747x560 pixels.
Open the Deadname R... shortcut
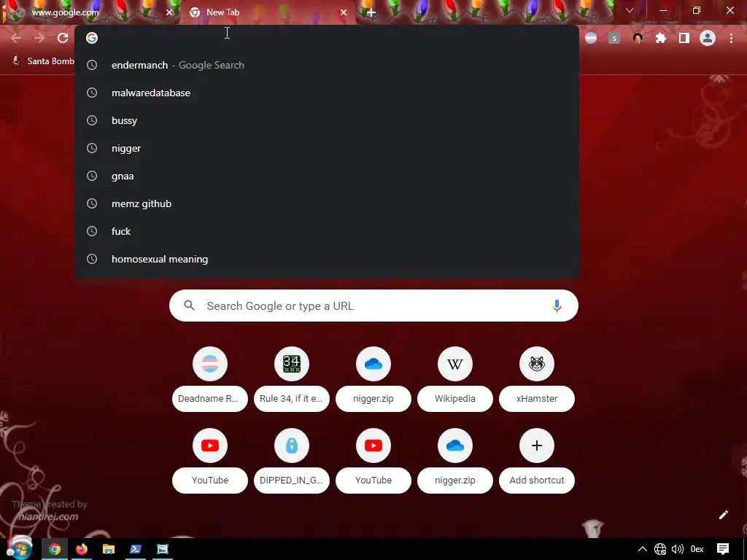[x=210, y=378]
